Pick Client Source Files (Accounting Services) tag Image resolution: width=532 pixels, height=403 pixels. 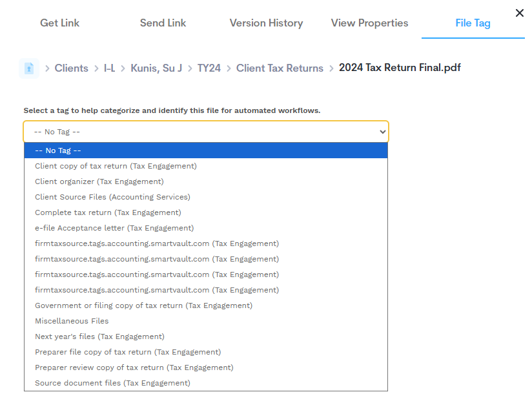pyautogui.click(x=112, y=197)
